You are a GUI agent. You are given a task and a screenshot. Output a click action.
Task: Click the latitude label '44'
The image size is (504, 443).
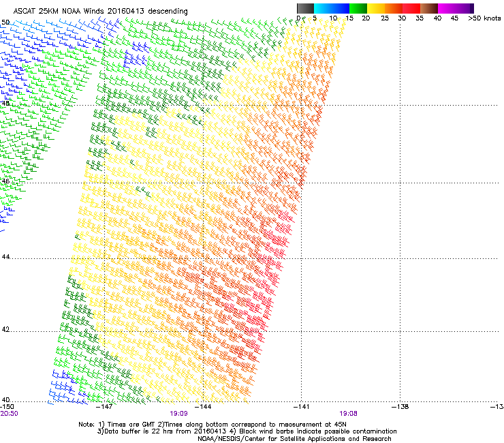point(5,257)
